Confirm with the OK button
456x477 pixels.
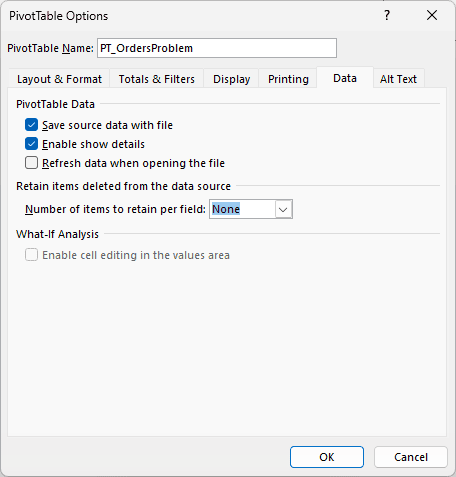point(327,457)
